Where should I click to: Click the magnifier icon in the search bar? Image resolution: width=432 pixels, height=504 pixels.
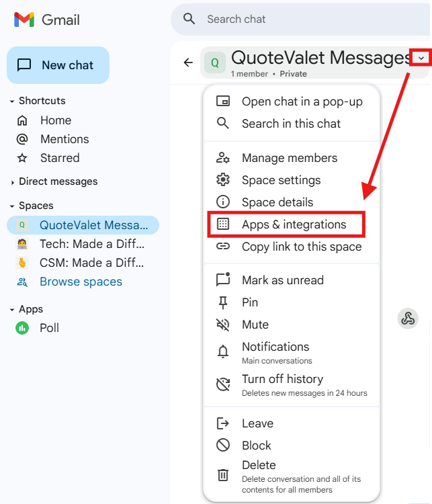(x=190, y=19)
